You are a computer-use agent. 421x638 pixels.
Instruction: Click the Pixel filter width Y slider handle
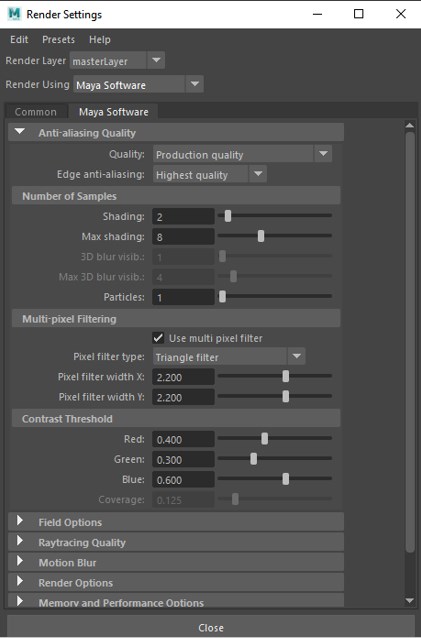tap(286, 396)
